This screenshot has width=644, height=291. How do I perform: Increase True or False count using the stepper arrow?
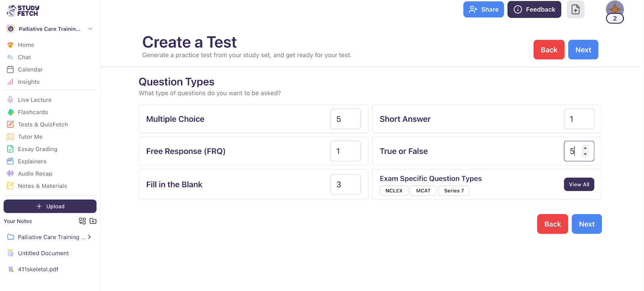coord(586,148)
